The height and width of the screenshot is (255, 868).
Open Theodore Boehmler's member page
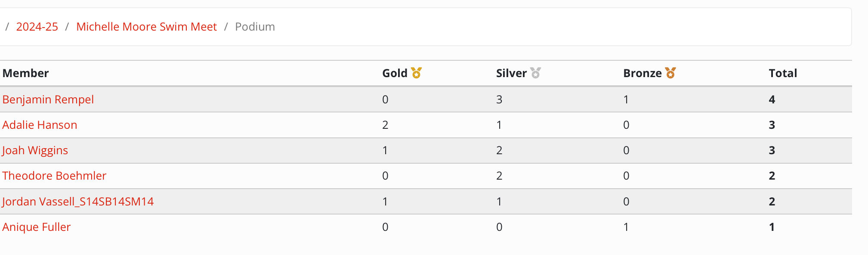coord(54,176)
